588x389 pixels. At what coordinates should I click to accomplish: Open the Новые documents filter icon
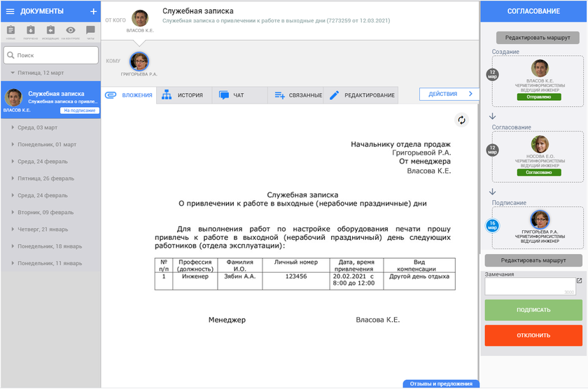click(x=10, y=31)
